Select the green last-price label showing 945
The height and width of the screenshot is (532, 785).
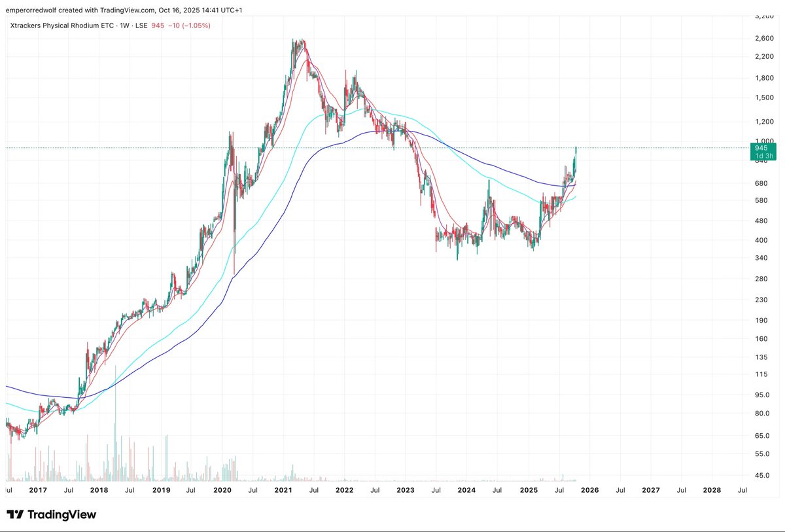761,149
